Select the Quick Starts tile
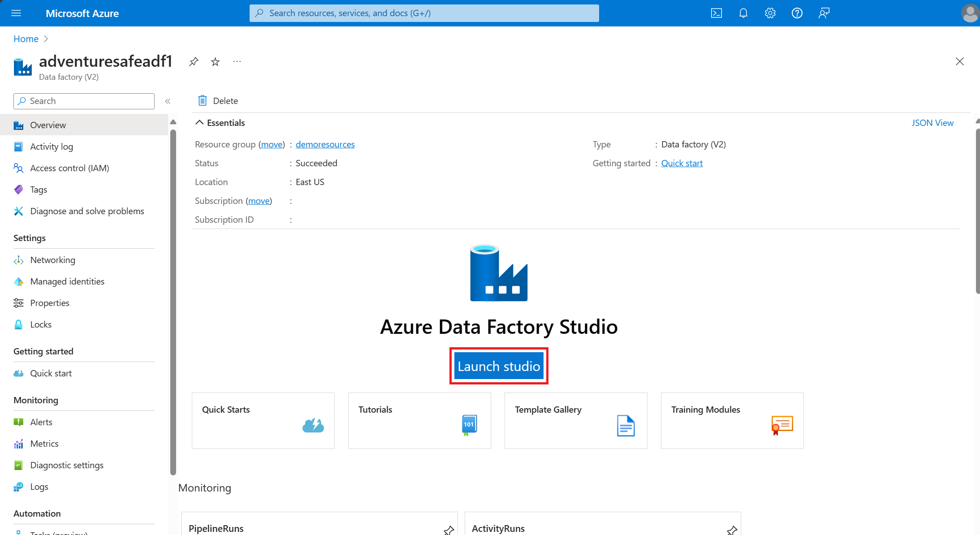This screenshot has width=980, height=535. point(263,420)
